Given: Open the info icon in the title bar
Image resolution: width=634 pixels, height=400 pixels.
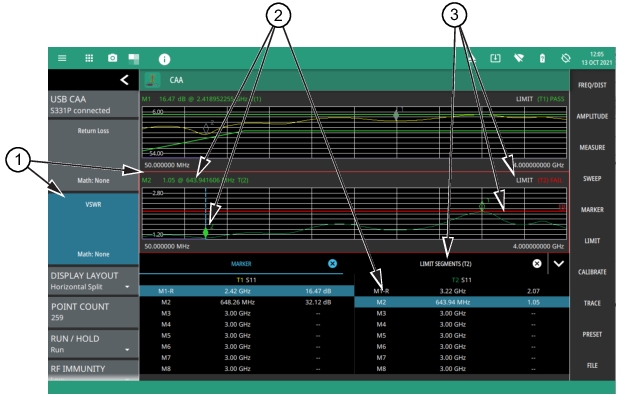Looking at the screenshot, I should [164, 59].
